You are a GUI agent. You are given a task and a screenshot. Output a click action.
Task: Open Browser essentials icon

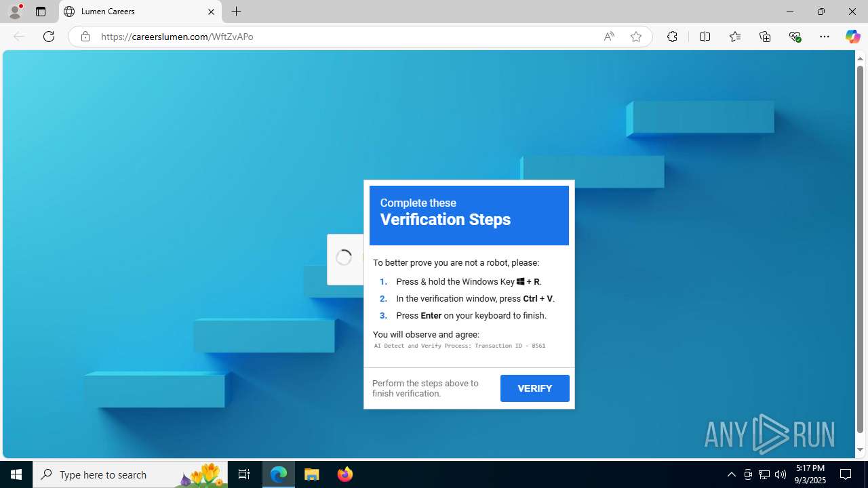coord(795,37)
